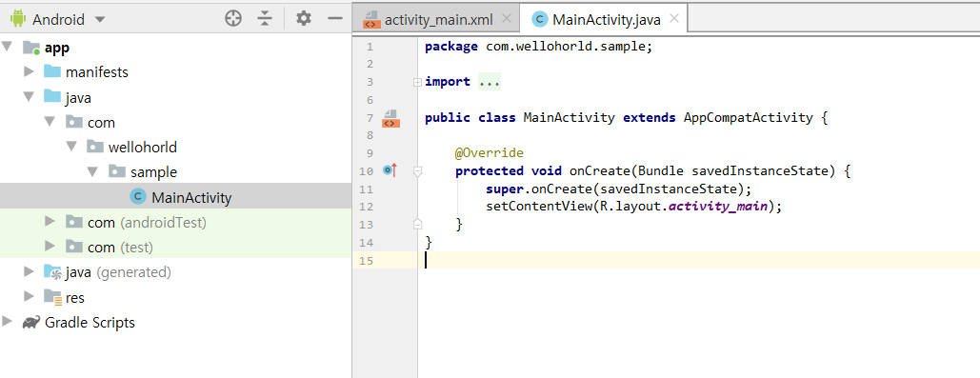980x378 pixels.
Task: Click line number 15 in the gutter
Action: pyautogui.click(x=367, y=261)
